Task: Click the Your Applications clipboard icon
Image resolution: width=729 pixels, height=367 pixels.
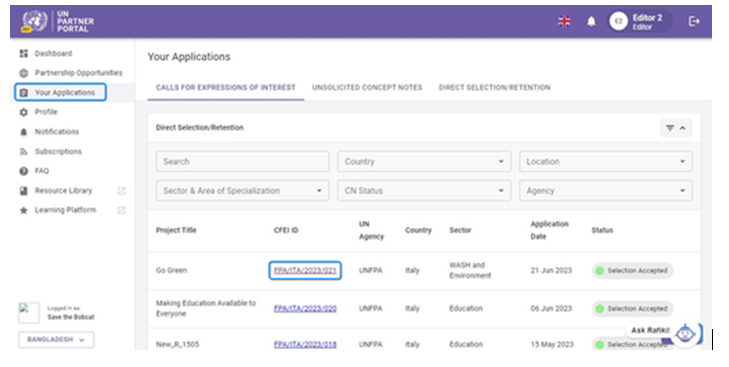Action: pyautogui.click(x=24, y=93)
